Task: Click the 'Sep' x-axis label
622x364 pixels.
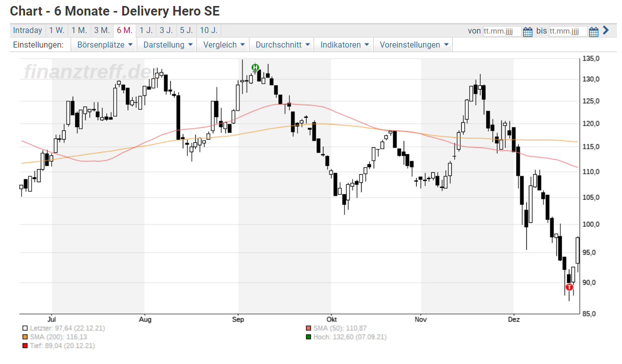Action: click(x=238, y=319)
